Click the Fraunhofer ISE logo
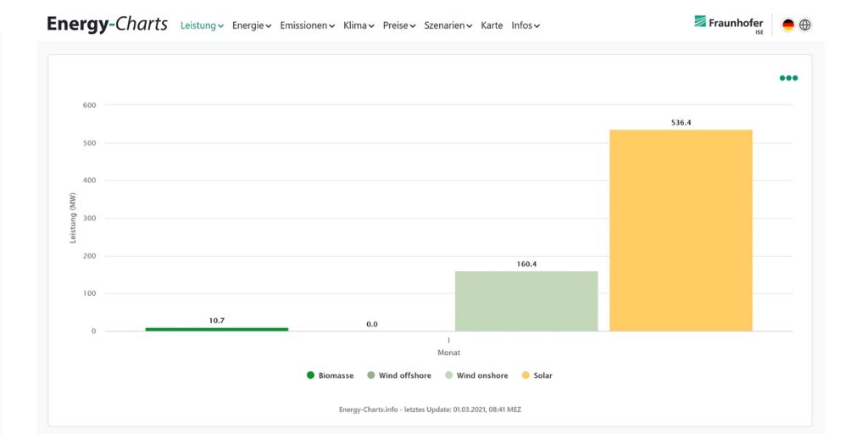Image resolution: width=868 pixels, height=434 pixels. coord(728,24)
